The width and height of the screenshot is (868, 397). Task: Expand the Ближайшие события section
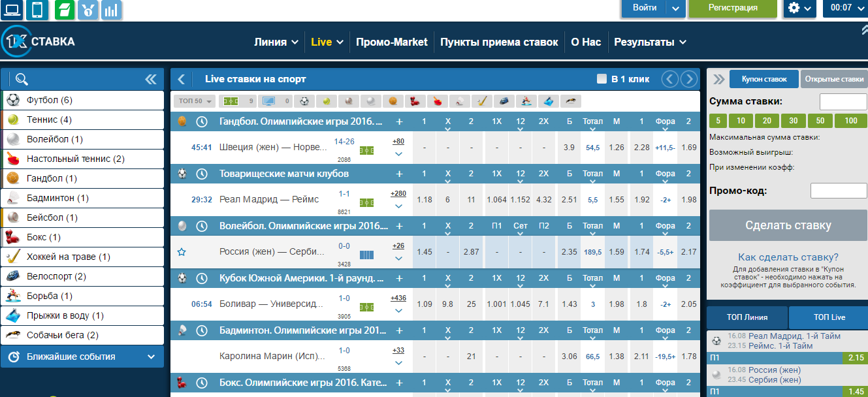[82, 357]
